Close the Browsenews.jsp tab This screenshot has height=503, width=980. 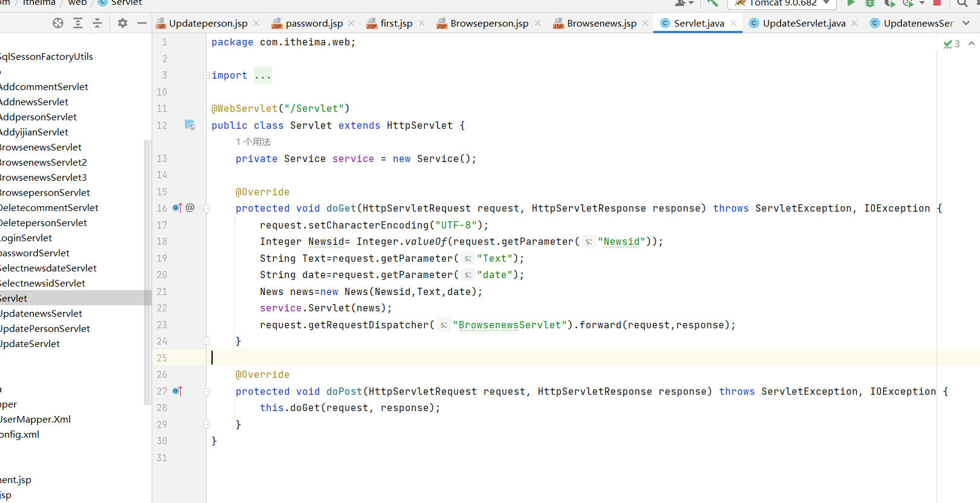click(645, 23)
